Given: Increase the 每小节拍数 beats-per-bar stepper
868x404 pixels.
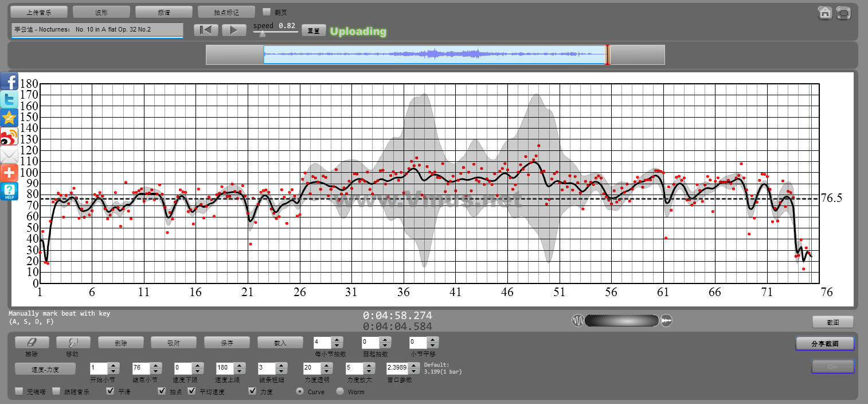Looking at the screenshot, I should [337, 340].
